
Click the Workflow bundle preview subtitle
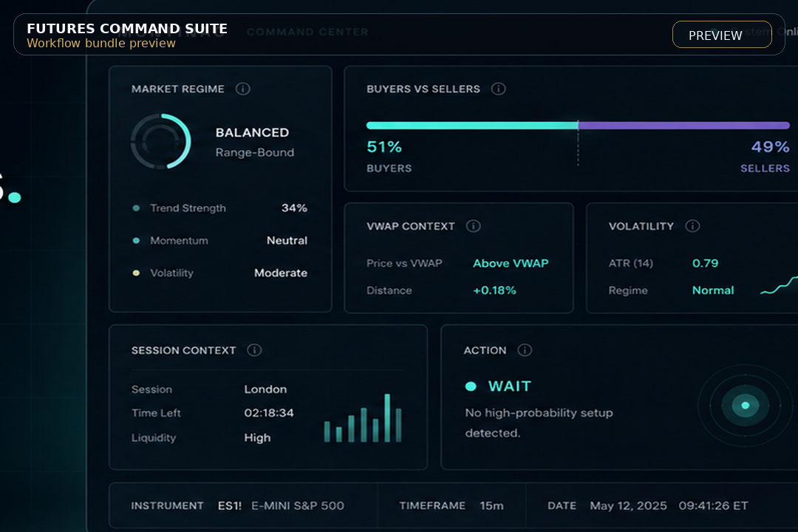point(101,44)
